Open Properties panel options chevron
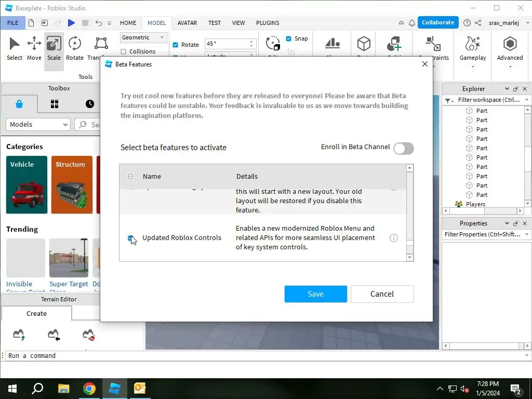The image size is (532, 399). coord(507,223)
